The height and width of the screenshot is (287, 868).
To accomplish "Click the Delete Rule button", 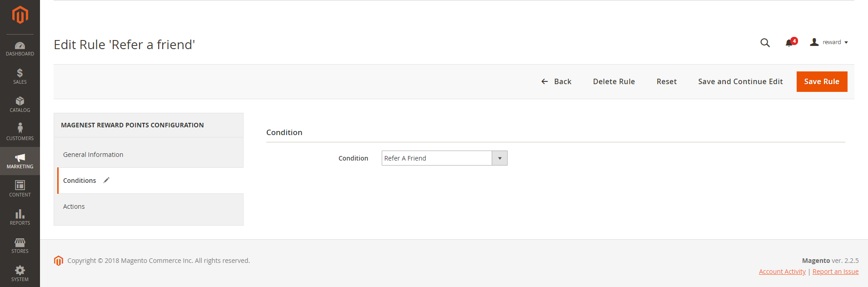I will (614, 82).
